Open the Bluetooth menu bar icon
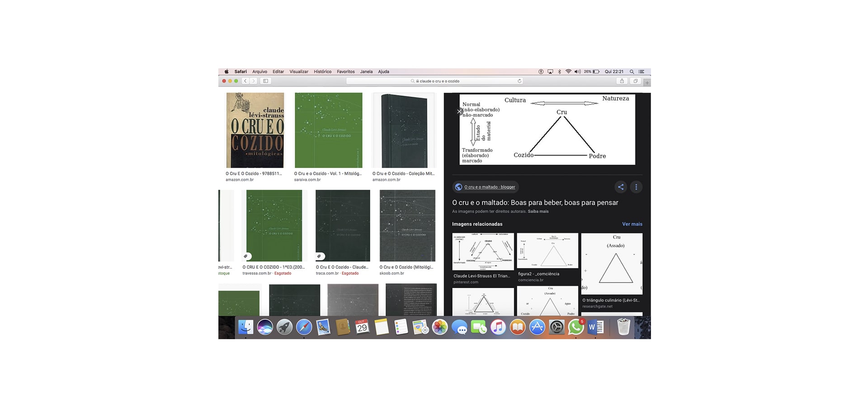The image size is (868, 407). point(559,71)
